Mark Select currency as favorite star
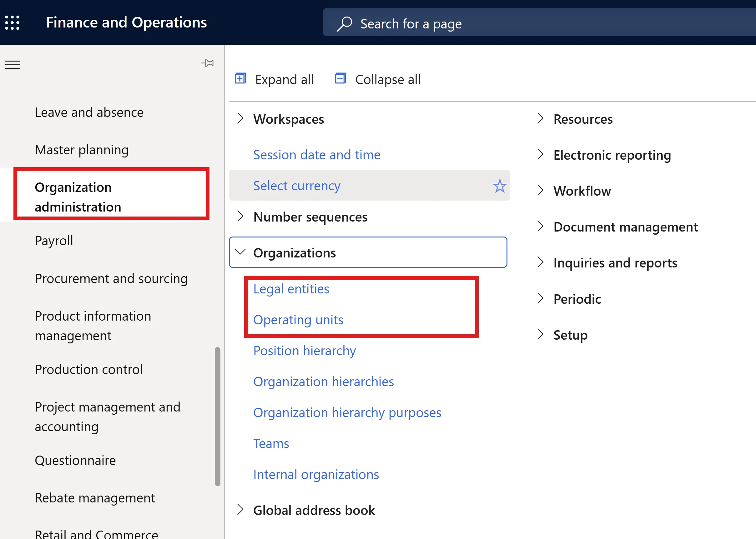This screenshot has width=756, height=539. [499, 186]
